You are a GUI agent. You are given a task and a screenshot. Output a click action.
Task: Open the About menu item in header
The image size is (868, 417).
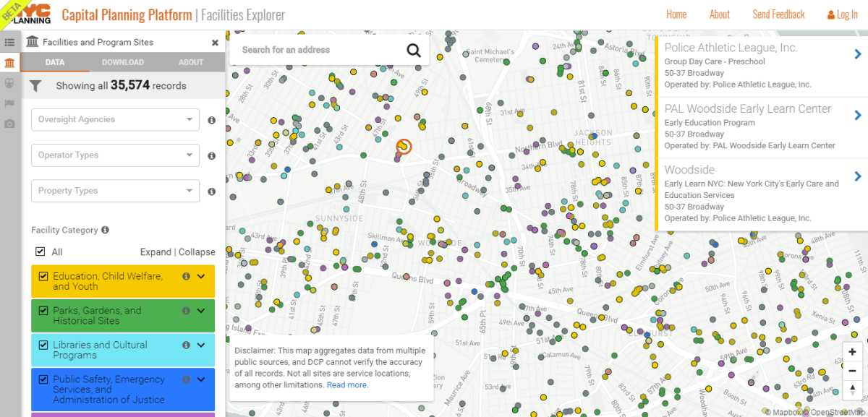tap(719, 14)
